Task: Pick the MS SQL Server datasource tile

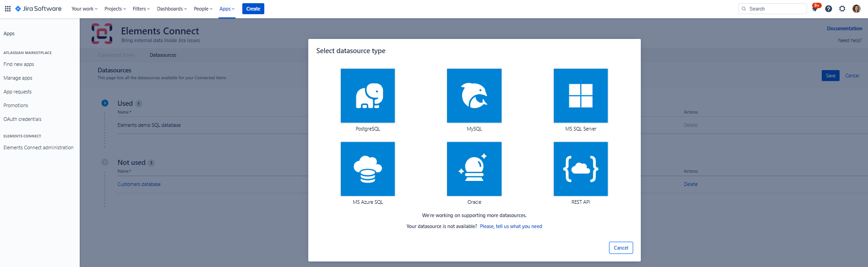Action: click(x=580, y=96)
